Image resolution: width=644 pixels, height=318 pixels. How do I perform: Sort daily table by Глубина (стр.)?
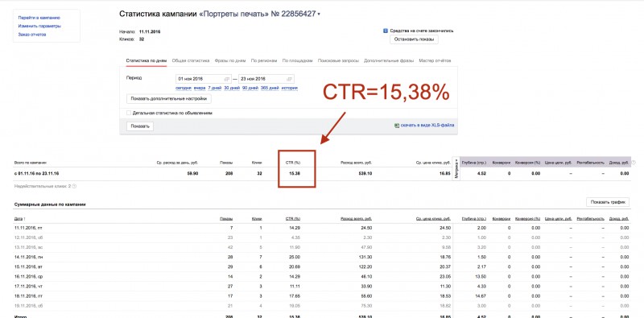474,219
